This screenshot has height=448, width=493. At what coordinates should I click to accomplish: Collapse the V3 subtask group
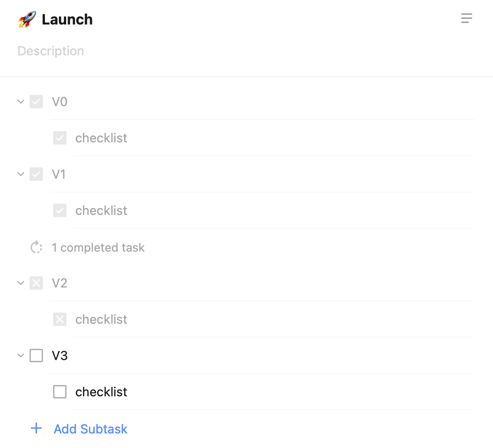(x=20, y=355)
